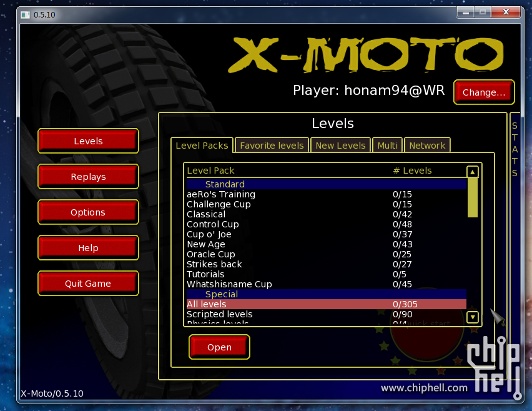Switch to the Level Packs tab
Image resolution: width=532 pixels, height=411 pixels.
202,146
